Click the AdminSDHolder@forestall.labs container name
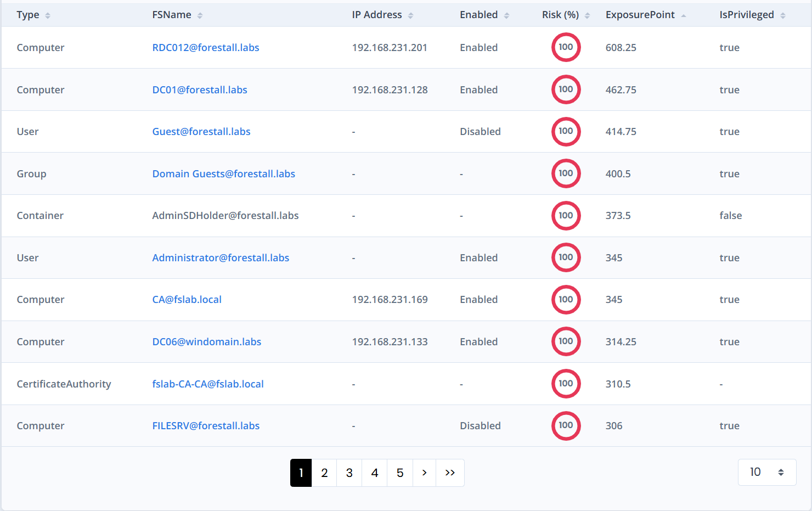812x511 pixels. click(x=225, y=216)
